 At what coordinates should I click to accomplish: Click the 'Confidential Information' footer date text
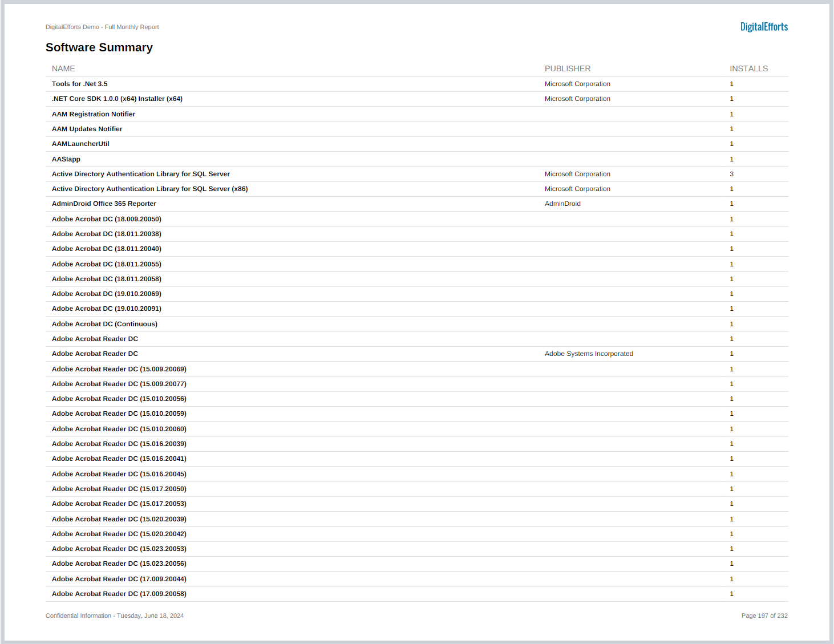[115, 615]
